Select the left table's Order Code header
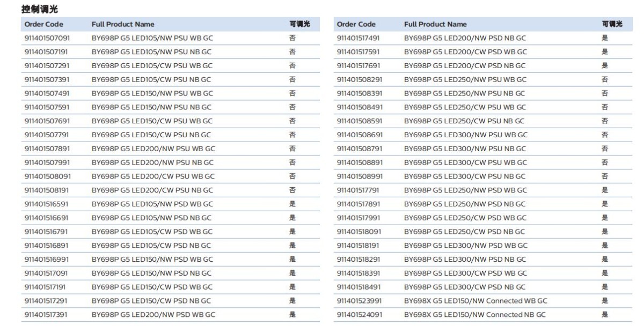644x333 pixels. click(x=43, y=24)
